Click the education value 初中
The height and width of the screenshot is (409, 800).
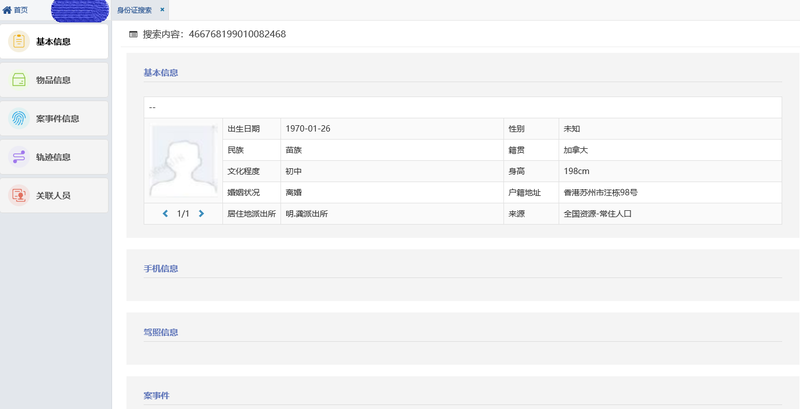click(x=294, y=171)
